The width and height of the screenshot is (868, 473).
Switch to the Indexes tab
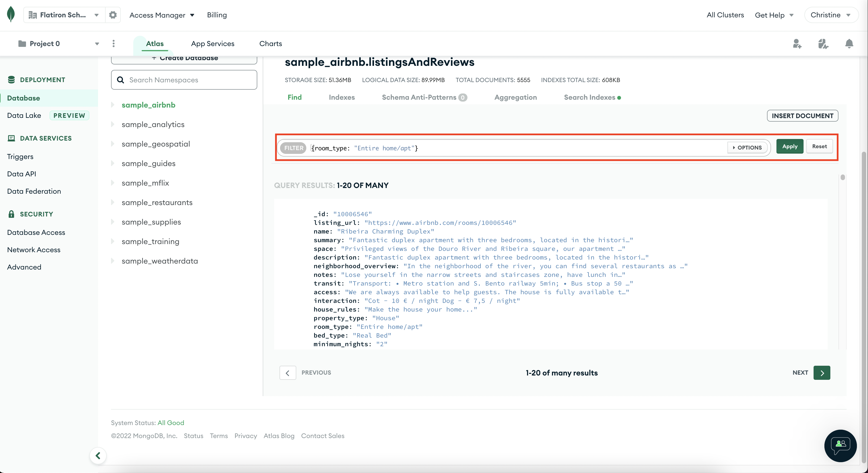pos(342,98)
